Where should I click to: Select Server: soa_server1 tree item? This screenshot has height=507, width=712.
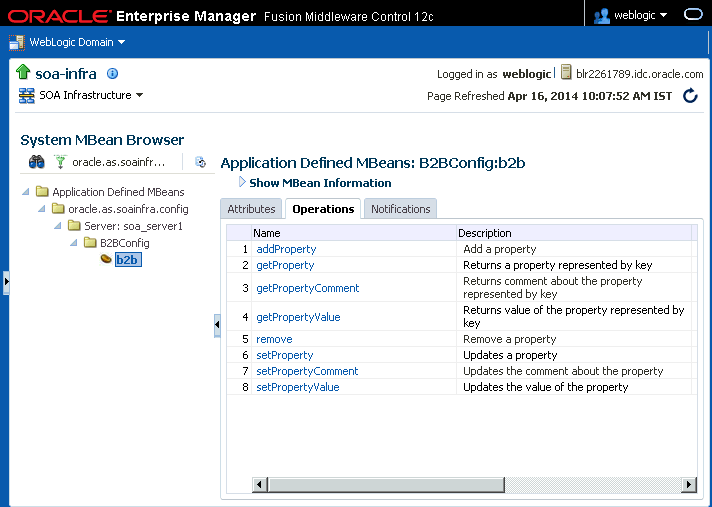point(133,226)
